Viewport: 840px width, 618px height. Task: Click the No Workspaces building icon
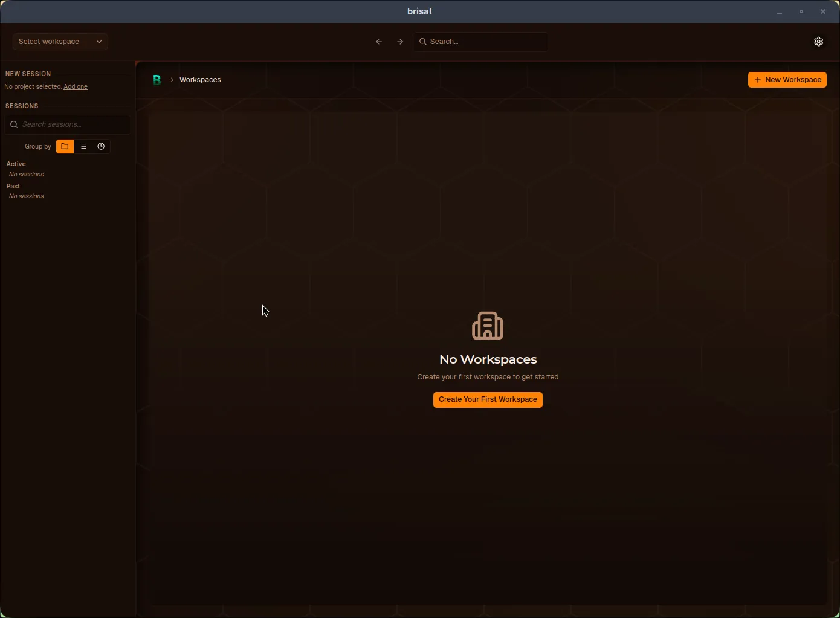click(488, 326)
